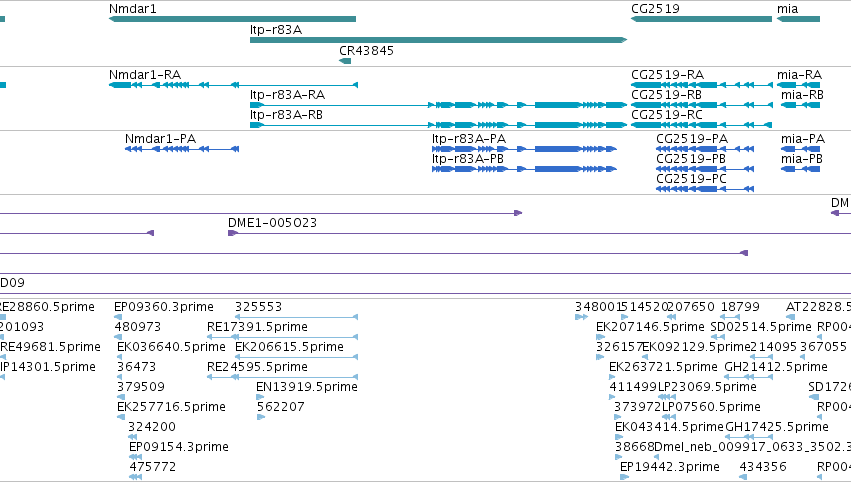This screenshot has width=851, height=482.
Task: Click the CG2519-RC transcript label
Action: 667,115
